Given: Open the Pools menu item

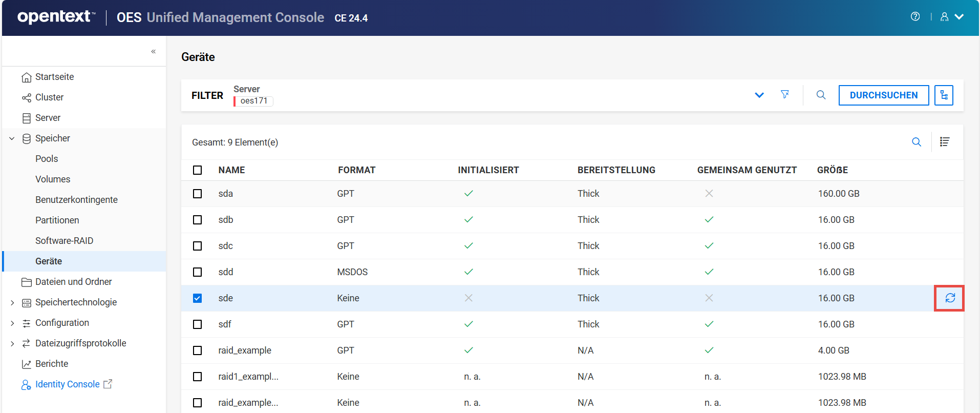Looking at the screenshot, I should (x=47, y=159).
